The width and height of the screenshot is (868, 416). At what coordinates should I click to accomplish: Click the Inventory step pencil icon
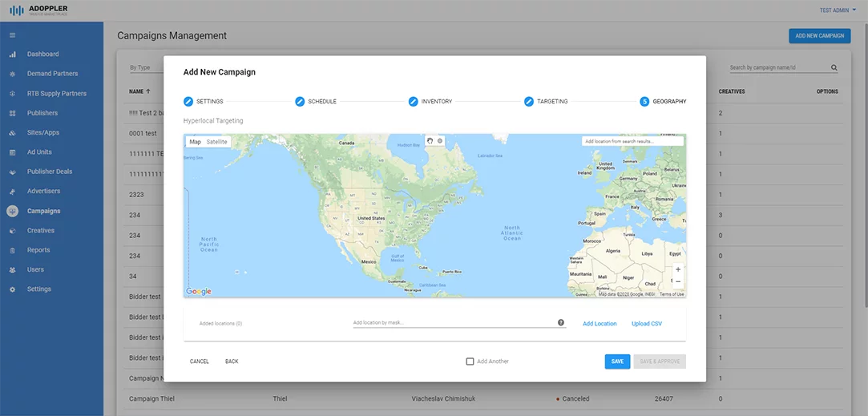(413, 101)
